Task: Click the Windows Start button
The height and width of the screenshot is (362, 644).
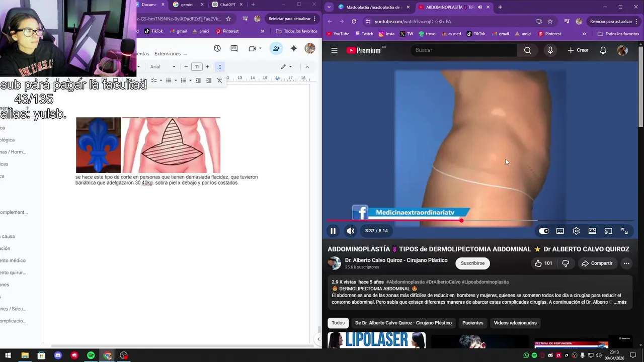Action: [8, 355]
